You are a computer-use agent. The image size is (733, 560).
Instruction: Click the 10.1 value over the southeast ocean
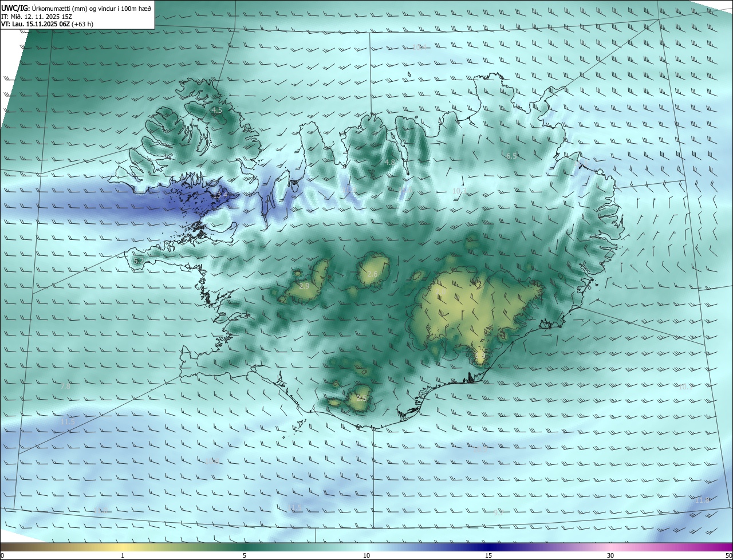(685, 387)
